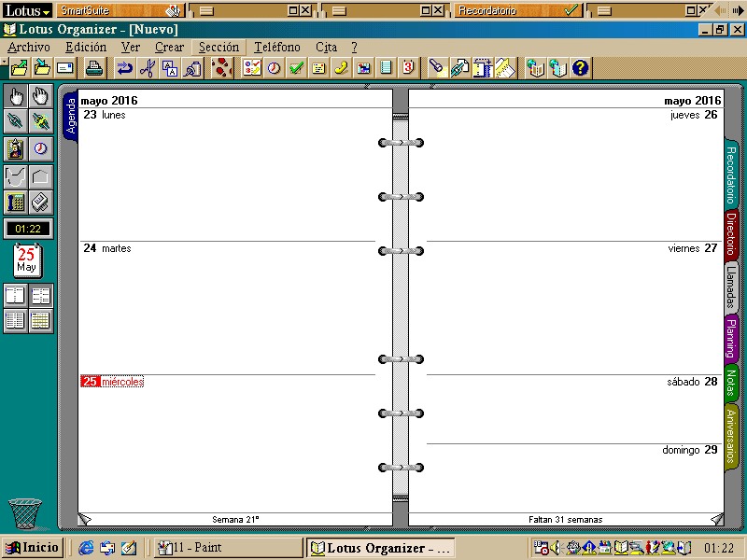Image resolution: width=747 pixels, height=560 pixels.
Task: Open the Edición menu
Action: pos(86,48)
